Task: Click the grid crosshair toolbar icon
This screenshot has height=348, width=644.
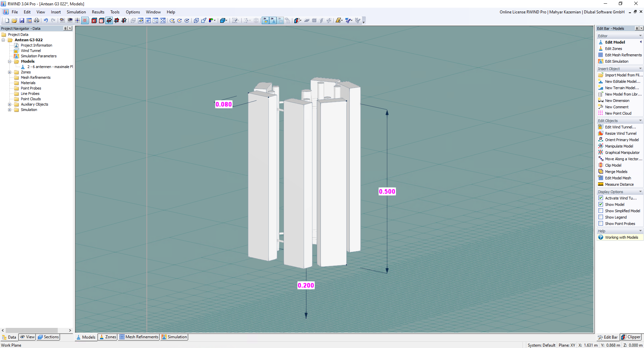Action: point(77,20)
